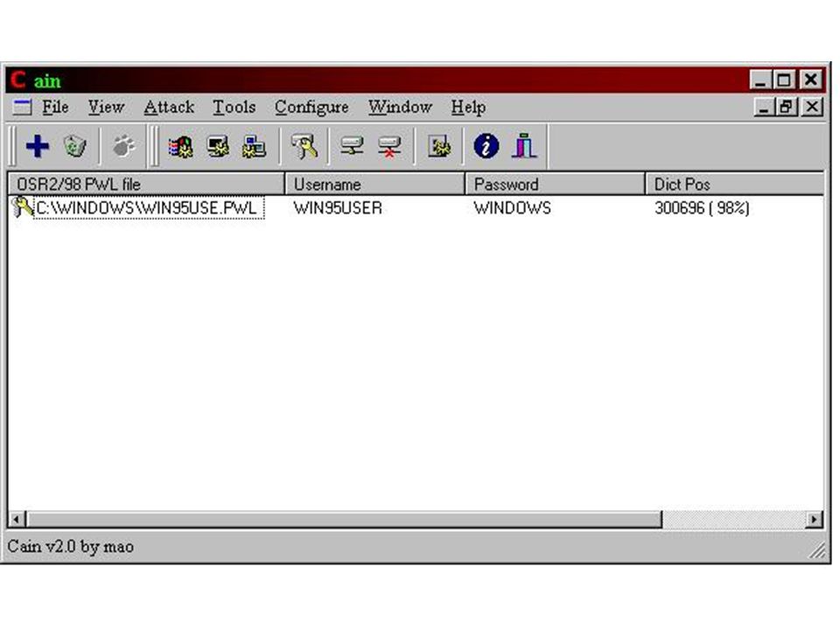Maximize the Cain main window
Viewport: 840px width, 630px height.
point(783,80)
